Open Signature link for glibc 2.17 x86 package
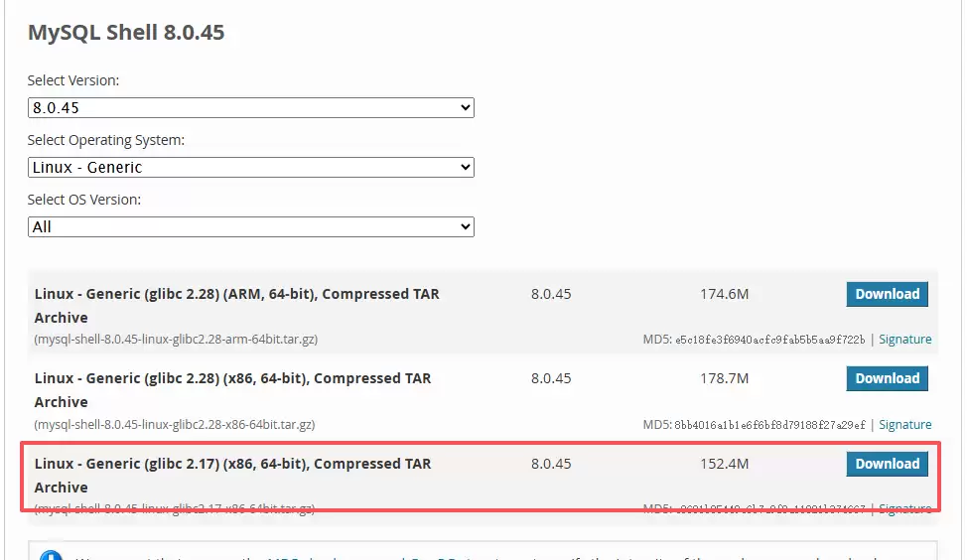The image size is (967, 560). (x=904, y=508)
